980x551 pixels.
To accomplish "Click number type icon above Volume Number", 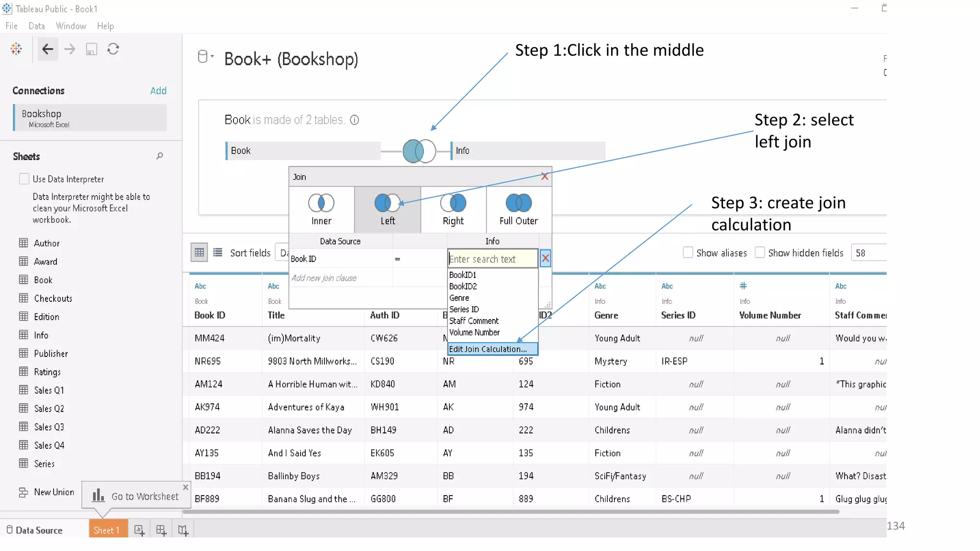I will (x=743, y=286).
